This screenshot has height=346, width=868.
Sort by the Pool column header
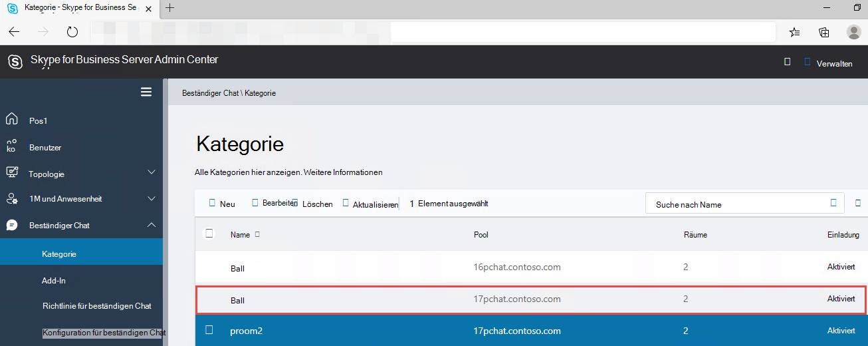(481, 235)
